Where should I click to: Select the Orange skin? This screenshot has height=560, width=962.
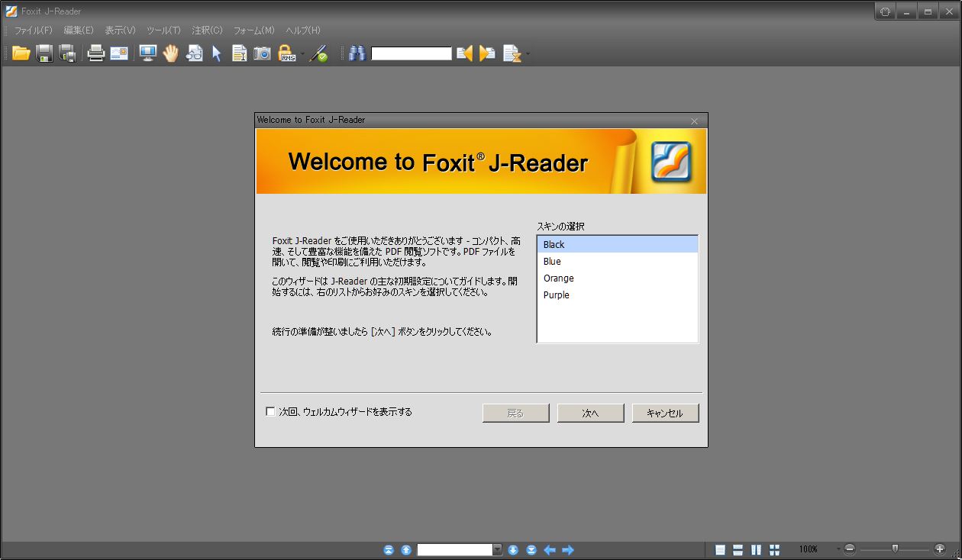pyautogui.click(x=618, y=278)
